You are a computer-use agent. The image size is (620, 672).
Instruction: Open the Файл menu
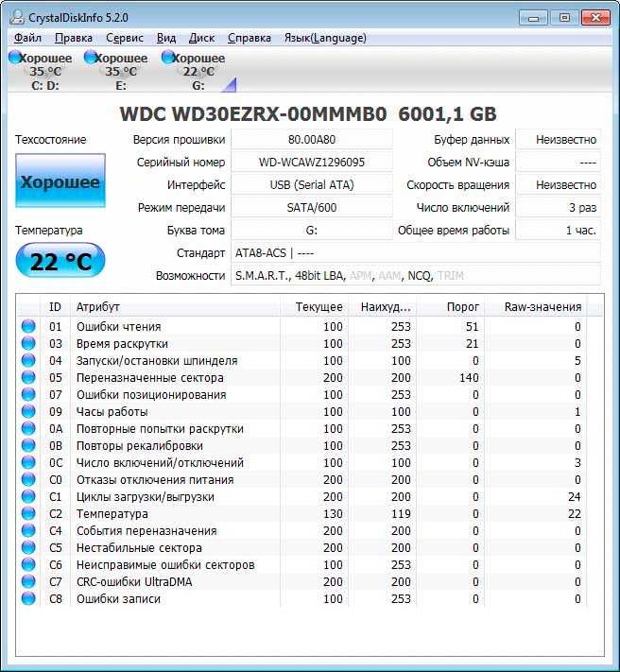[27, 38]
